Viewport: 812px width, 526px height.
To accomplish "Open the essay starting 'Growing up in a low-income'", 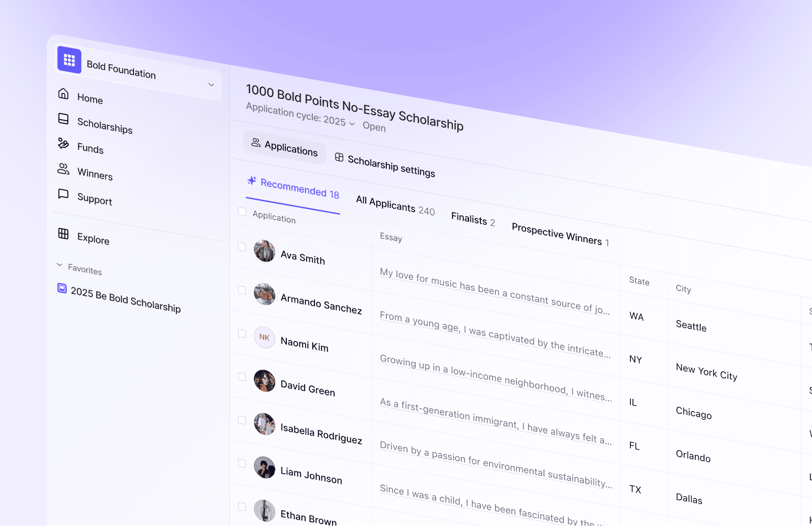I will [x=496, y=378].
